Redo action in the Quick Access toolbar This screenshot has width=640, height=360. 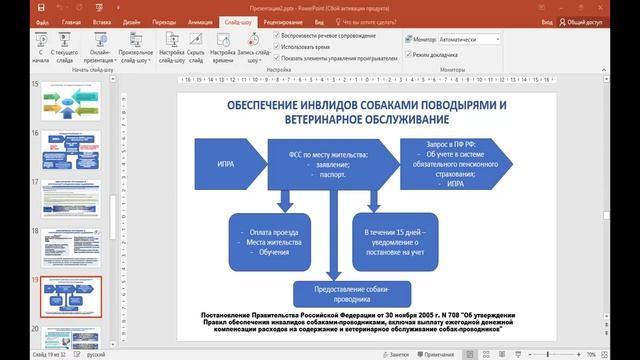pyautogui.click(x=80, y=8)
